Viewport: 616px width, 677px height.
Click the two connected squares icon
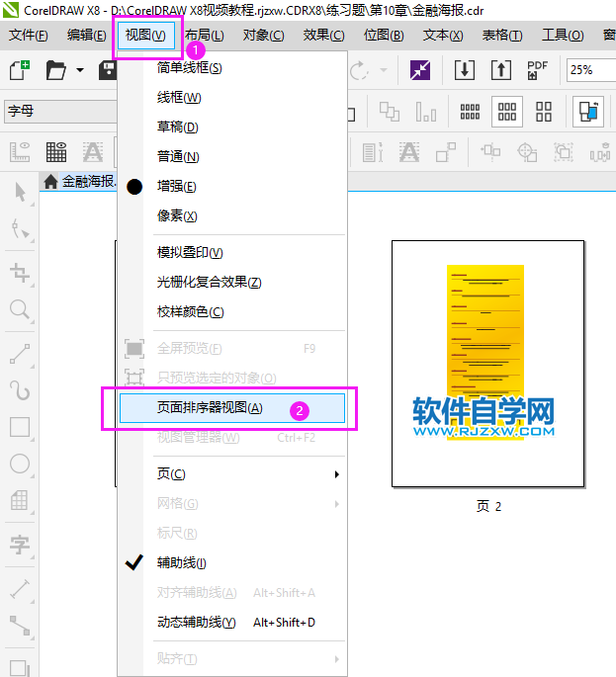446,152
